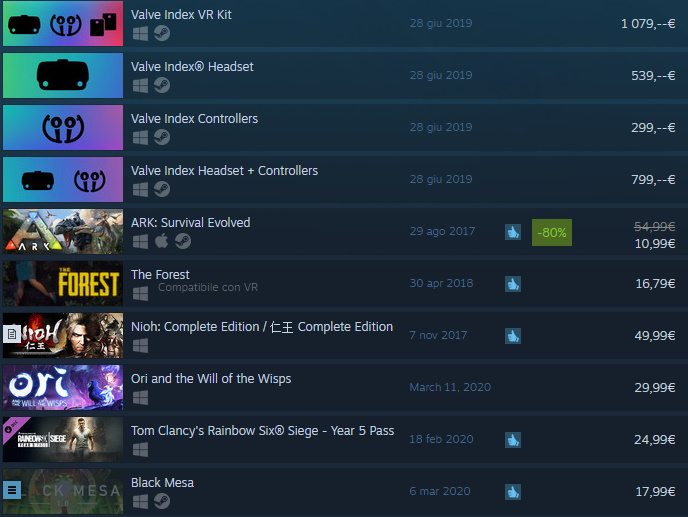
Task: Open the Ori and the Will of the Wisps title
Action: 211,378
